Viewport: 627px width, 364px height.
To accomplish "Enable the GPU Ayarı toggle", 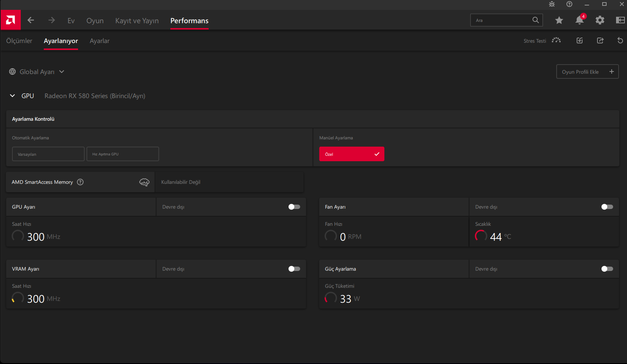I will (x=294, y=207).
